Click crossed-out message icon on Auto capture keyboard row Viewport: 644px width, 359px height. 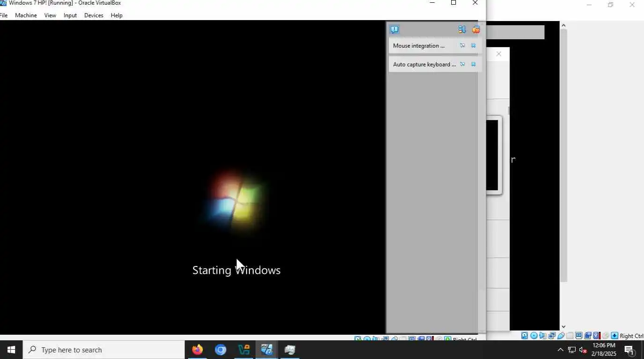[462, 65]
